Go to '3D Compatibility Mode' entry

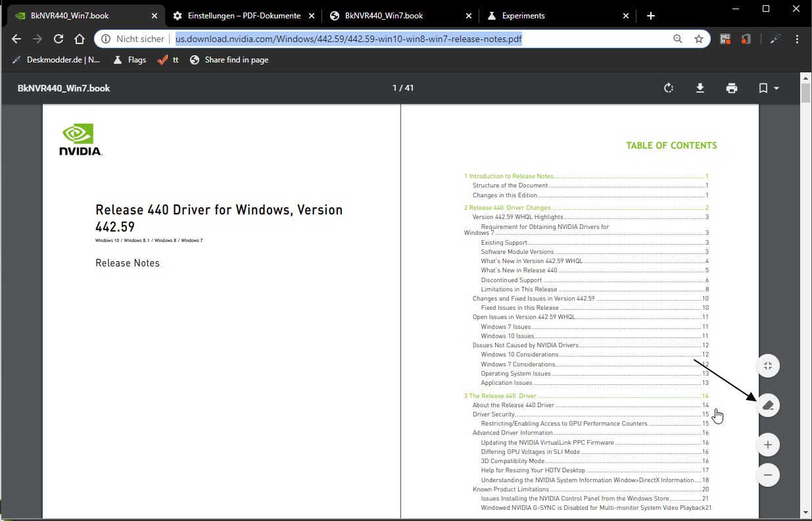594,461
